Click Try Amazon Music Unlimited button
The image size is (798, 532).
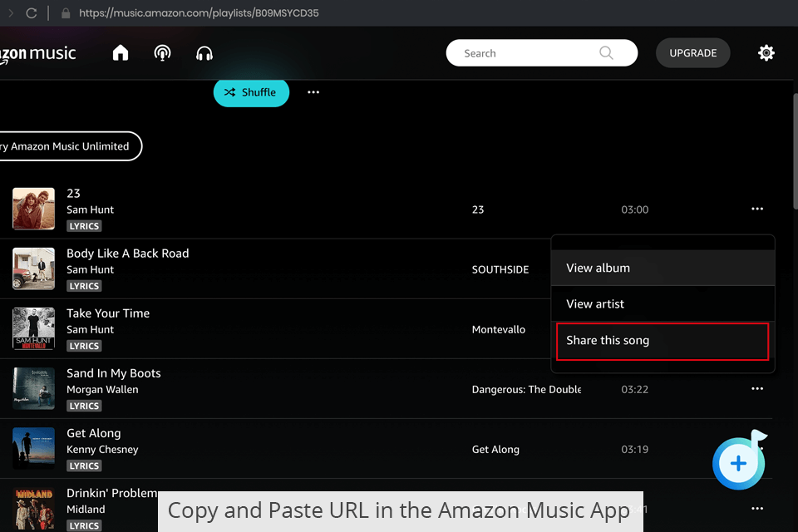click(70, 146)
